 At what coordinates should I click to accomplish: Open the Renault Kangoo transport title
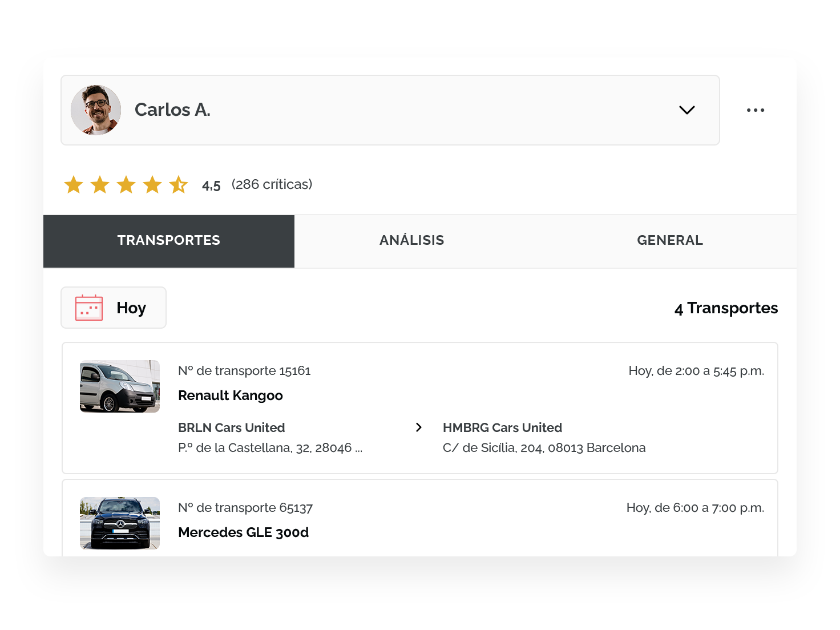pos(230,395)
